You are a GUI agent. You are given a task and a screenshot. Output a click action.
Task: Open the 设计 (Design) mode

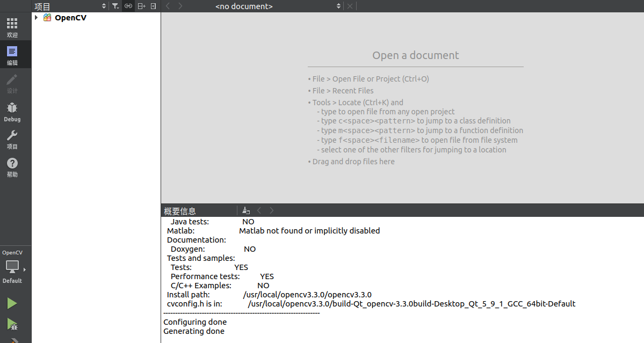(12, 83)
